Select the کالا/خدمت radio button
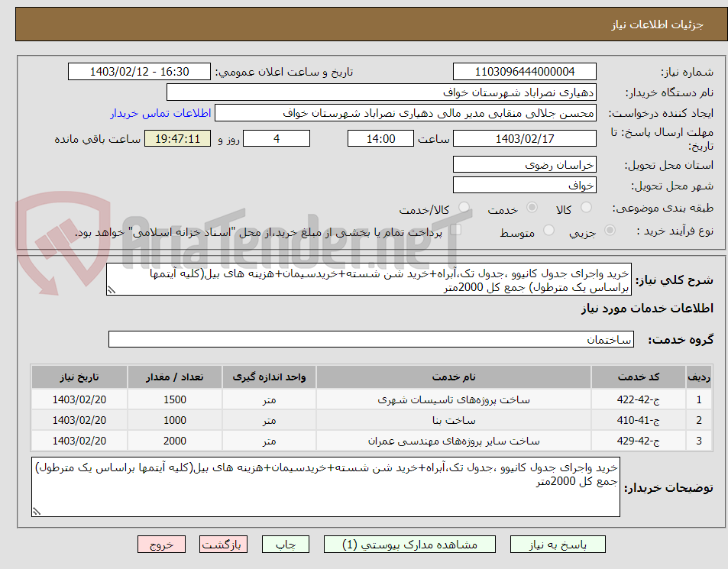Screen dimensions: 728x569 click(x=464, y=208)
